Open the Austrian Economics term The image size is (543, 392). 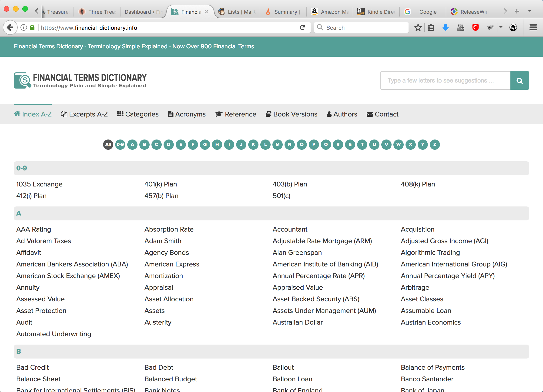point(431,322)
